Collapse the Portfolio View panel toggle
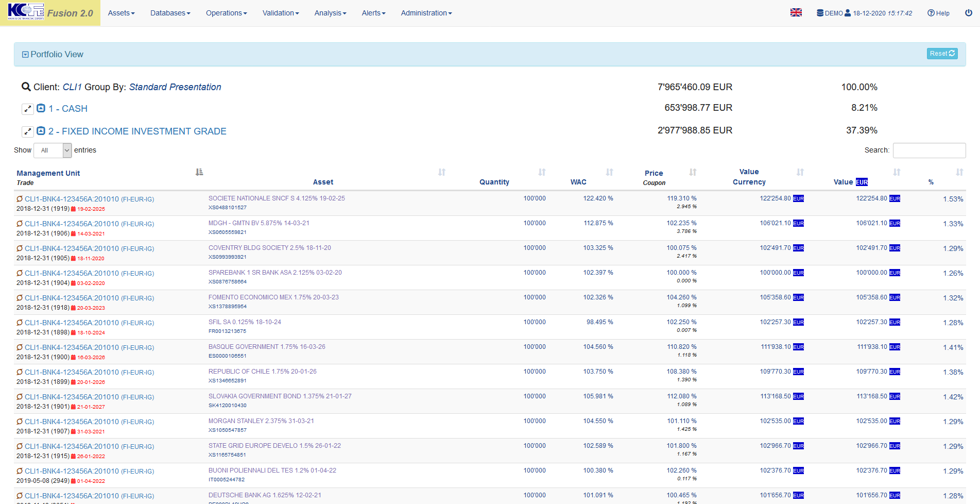Viewport: 980px width, 504px height. tap(25, 55)
